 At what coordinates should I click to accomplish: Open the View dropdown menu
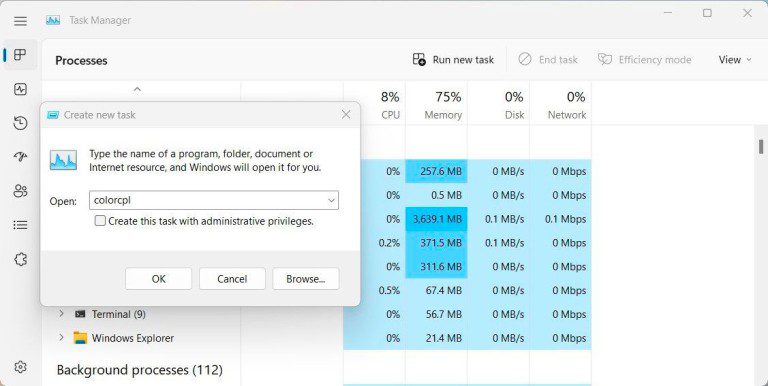[x=735, y=60]
